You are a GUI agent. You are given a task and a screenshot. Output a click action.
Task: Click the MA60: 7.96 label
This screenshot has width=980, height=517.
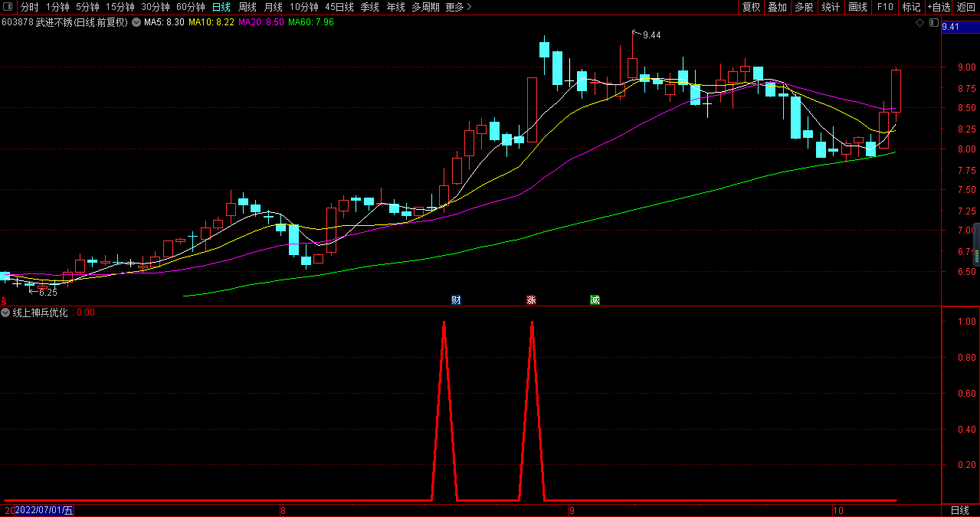click(311, 22)
